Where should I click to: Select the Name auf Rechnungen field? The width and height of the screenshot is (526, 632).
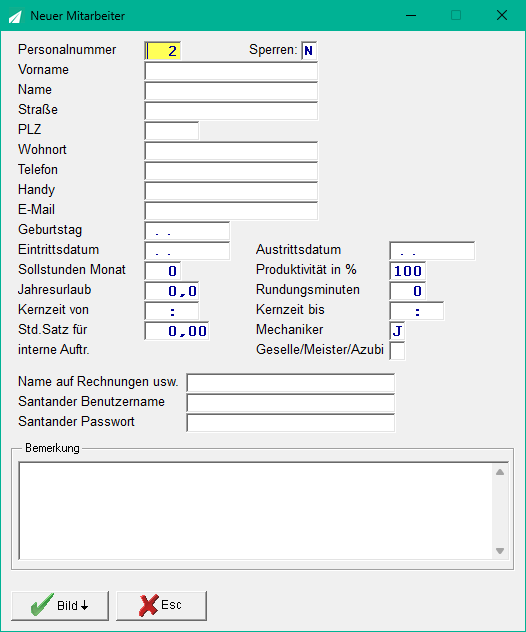coord(291,383)
